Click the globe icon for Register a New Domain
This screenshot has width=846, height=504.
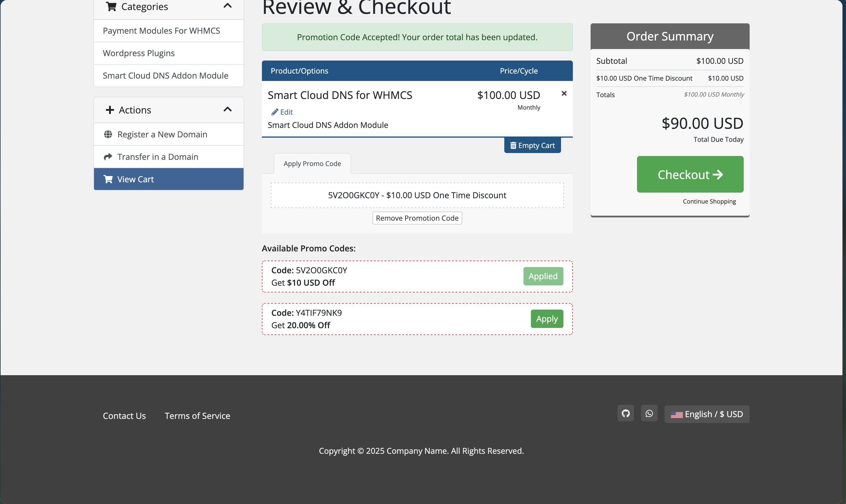[x=108, y=134]
